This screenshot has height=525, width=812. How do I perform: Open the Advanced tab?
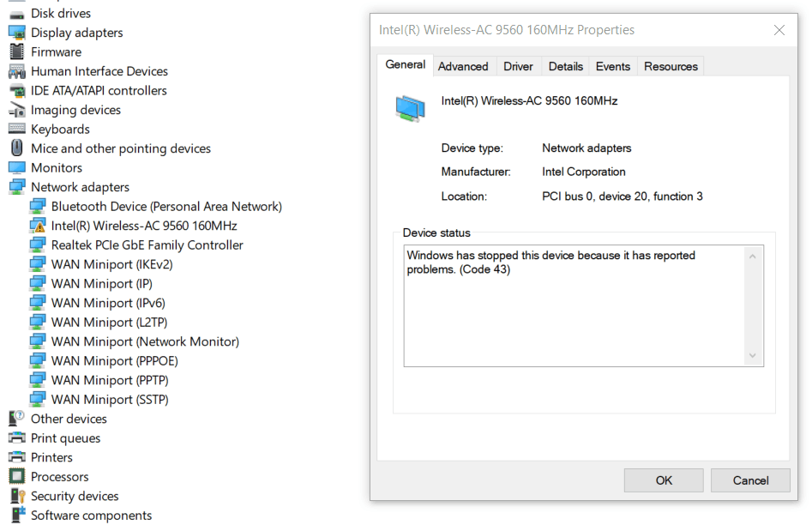(463, 66)
